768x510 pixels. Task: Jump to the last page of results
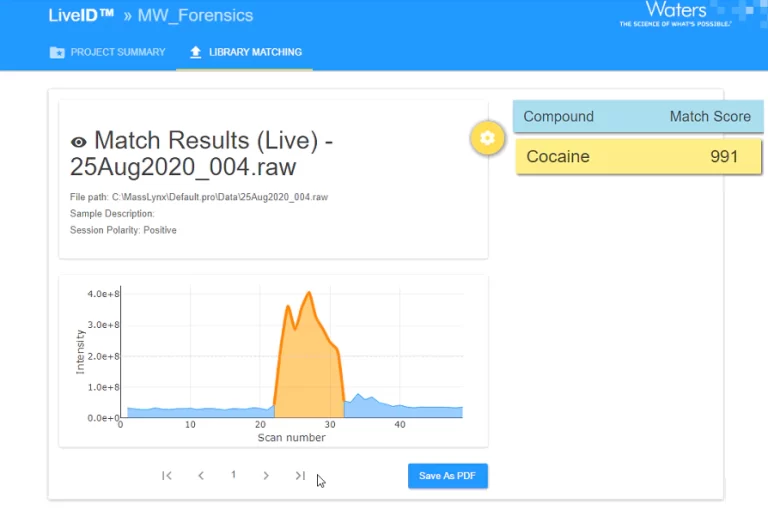tap(300, 476)
